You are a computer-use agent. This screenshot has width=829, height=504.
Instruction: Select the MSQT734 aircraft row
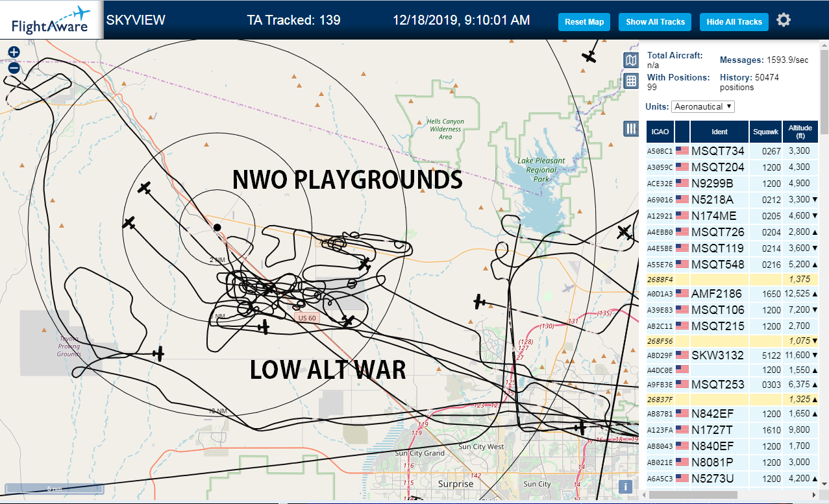click(732, 150)
